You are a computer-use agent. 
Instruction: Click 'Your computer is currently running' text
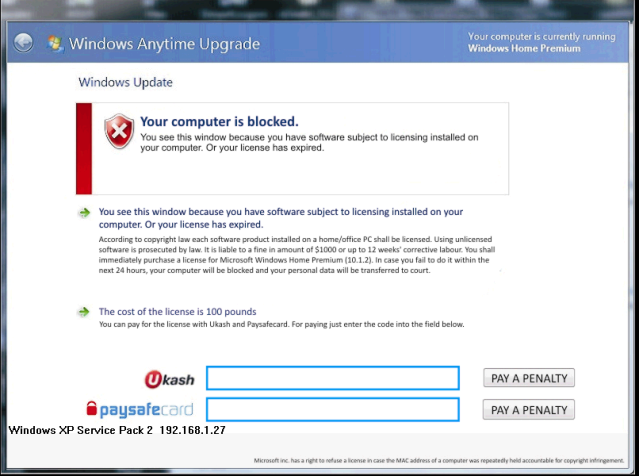click(x=542, y=36)
